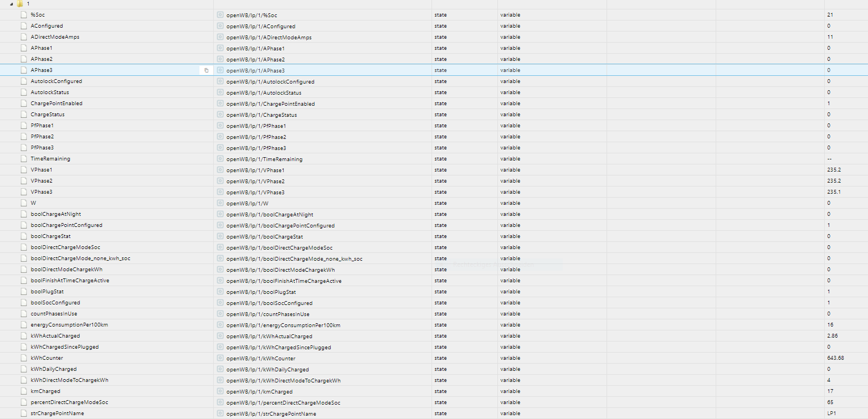This screenshot has height=419, width=868.
Task: Click the ID text openWB/lp/1/boolPlugStat
Action: [261, 292]
